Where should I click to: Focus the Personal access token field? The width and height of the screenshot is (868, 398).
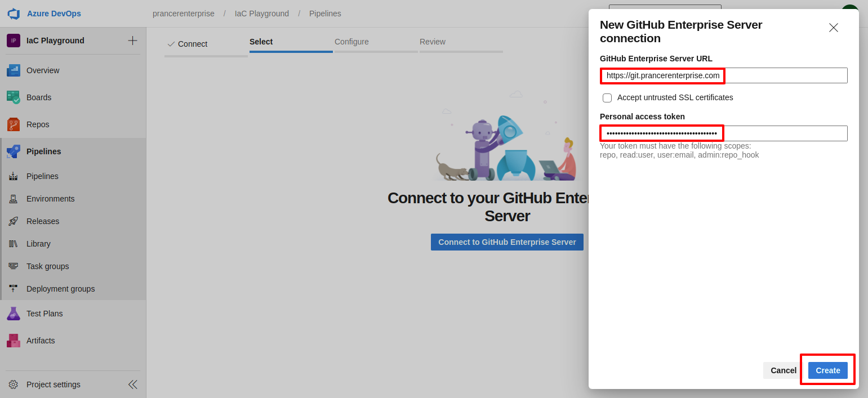click(724, 133)
